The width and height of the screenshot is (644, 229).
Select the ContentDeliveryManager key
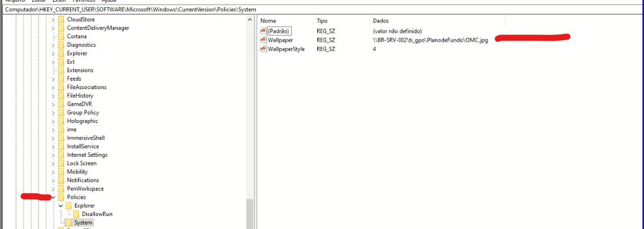(x=98, y=28)
